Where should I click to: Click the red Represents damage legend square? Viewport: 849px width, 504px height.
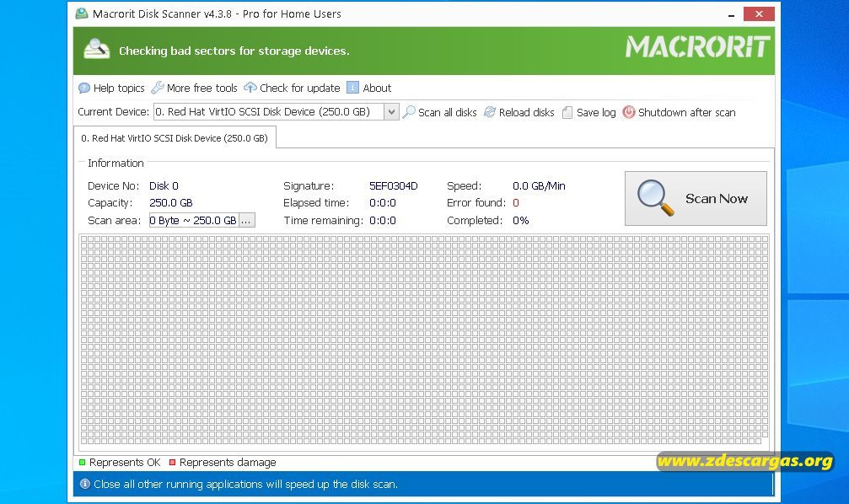point(172,463)
